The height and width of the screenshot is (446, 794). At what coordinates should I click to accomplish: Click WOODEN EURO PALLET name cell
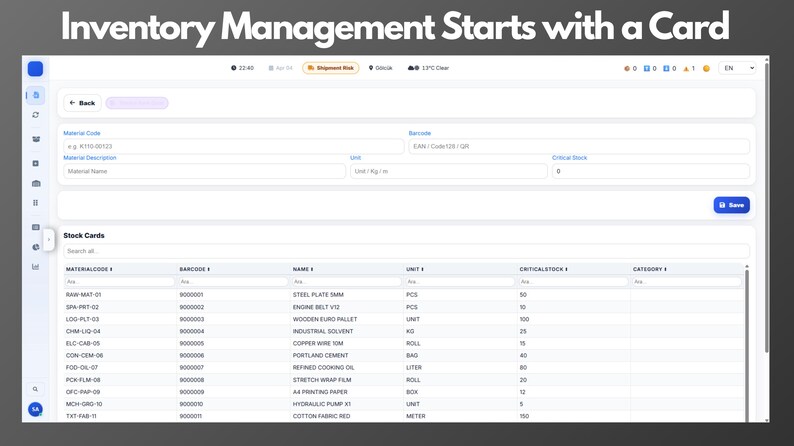(x=325, y=319)
